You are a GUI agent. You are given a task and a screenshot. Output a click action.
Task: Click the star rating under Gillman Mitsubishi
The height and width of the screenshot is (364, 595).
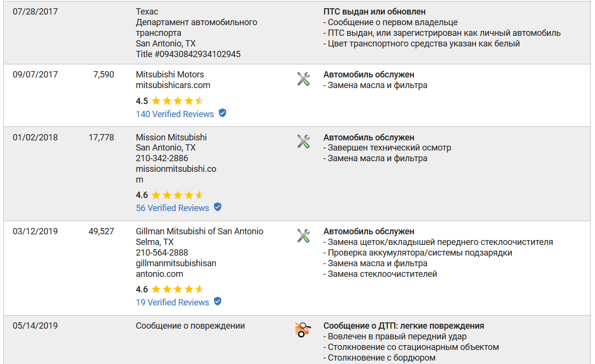178,289
